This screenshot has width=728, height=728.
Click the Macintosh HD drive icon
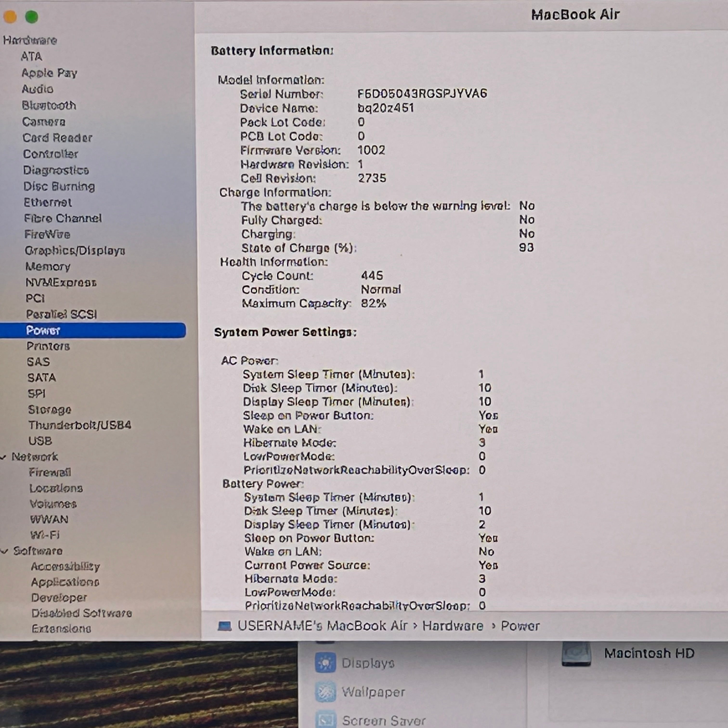tap(576, 654)
